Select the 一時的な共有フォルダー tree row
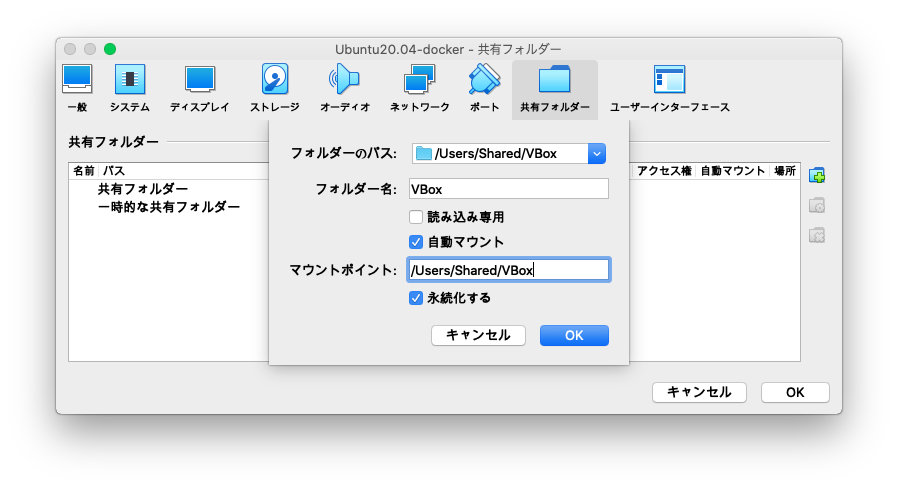 (x=168, y=207)
